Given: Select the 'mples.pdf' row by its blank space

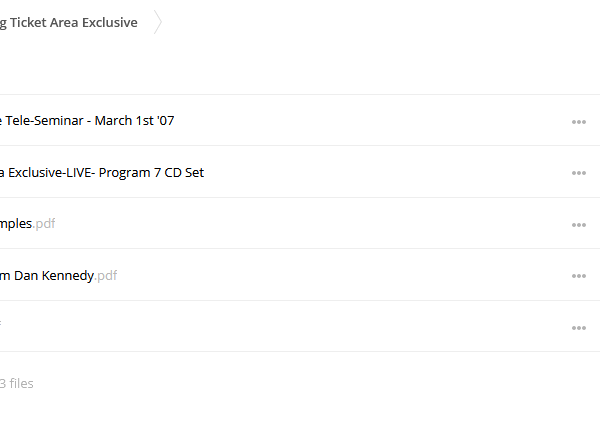Looking at the screenshot, I should pyautogui.click(x=312, y=224).
